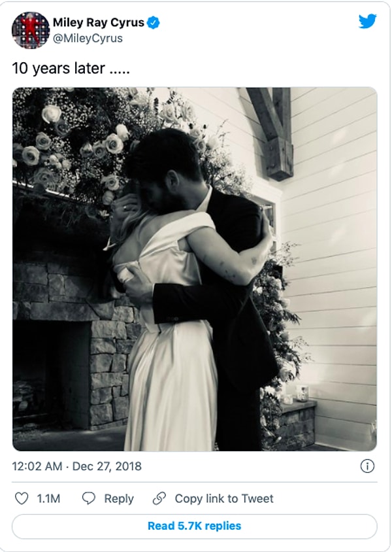Click the Reply text label
This screenshot has height=552, width=392.
pyautogui.click(x=119, y=498)
